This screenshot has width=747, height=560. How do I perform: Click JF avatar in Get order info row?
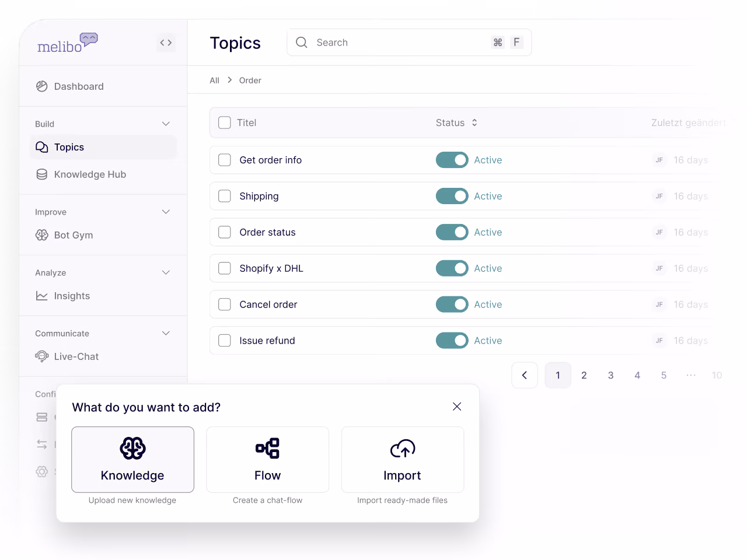click(659, 160)
